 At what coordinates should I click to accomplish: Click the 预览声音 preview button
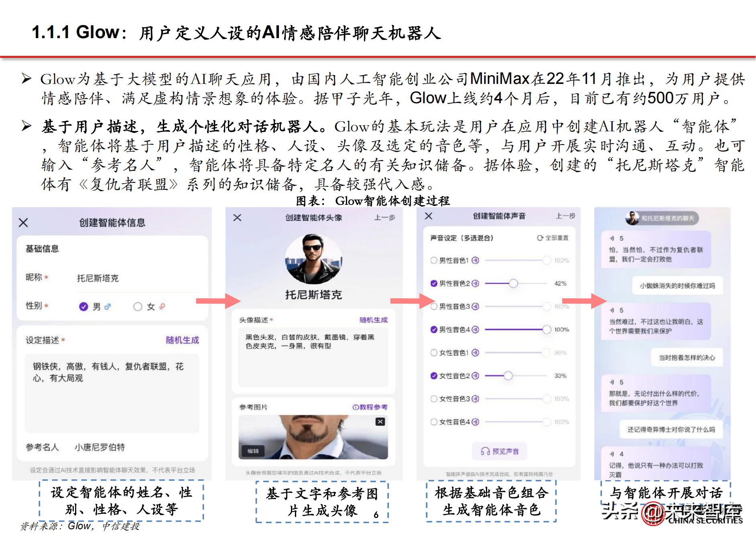pos(500,451)
